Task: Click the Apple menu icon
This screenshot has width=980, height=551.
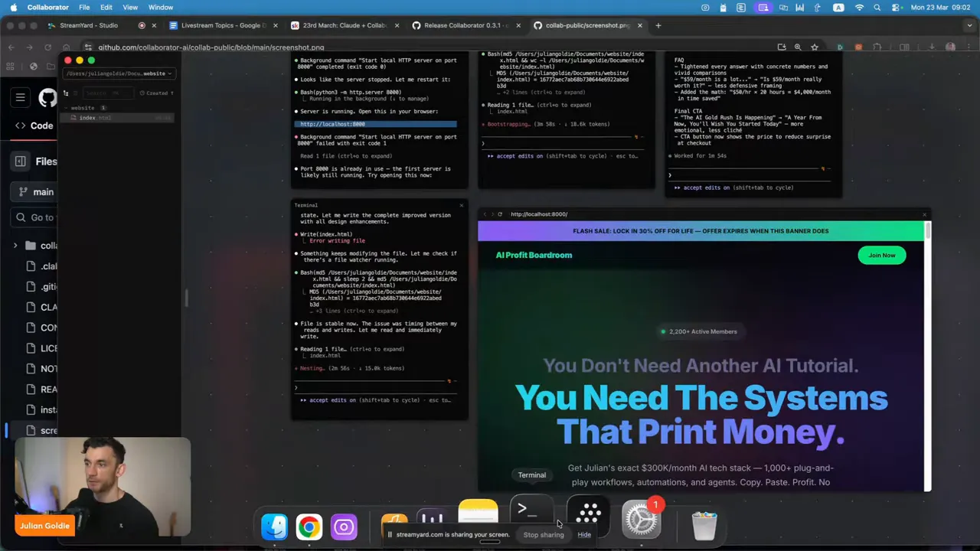Action: click(13, 8)
